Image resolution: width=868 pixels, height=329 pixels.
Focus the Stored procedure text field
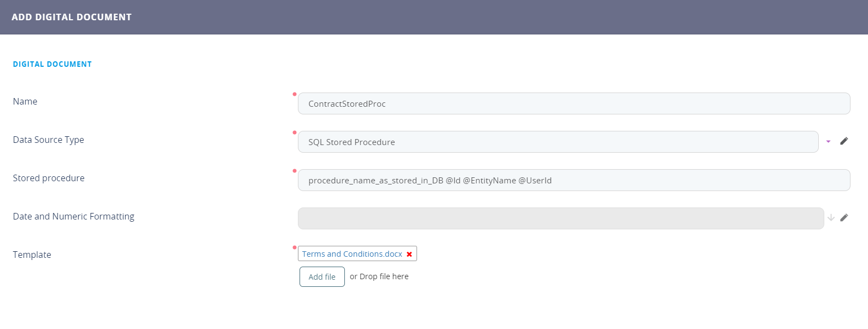[573, 180]
